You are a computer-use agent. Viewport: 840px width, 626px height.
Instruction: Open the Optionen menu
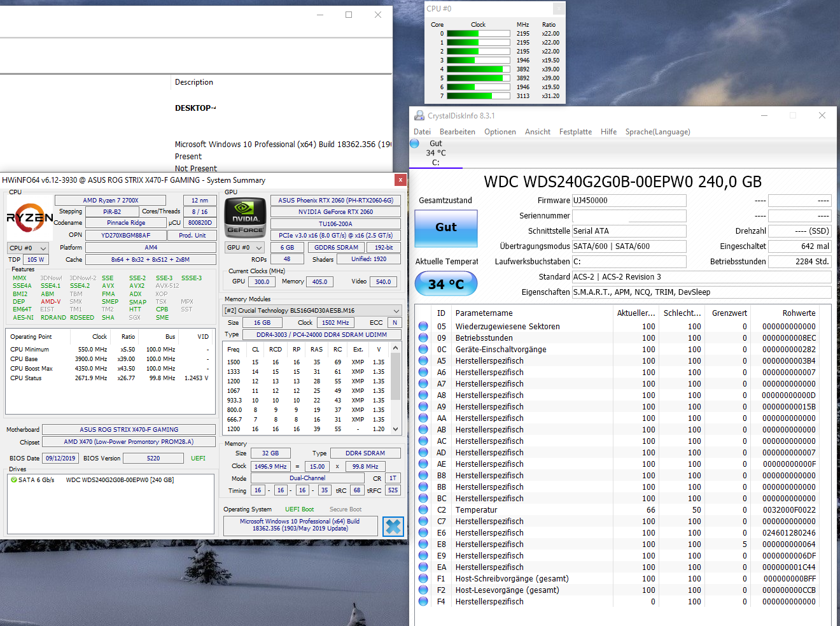(500, 132)
